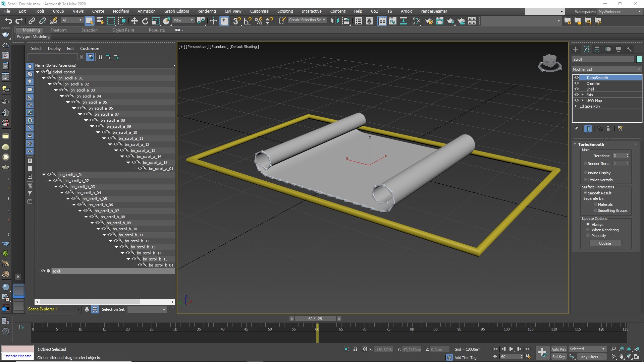Enable Isoline Display checkbox
This screenshot has height=362, width=644.
(585, 173)
